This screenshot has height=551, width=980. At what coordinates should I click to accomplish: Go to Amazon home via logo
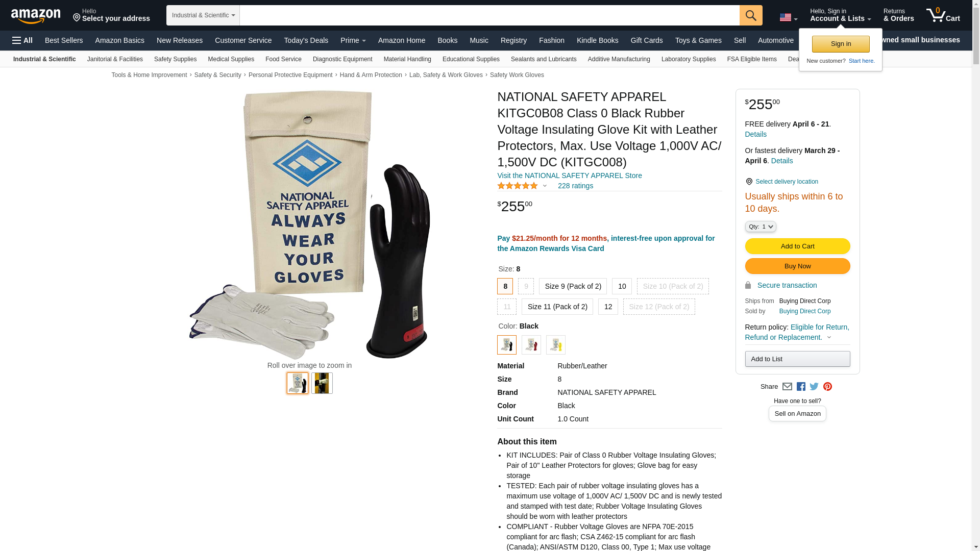[x=36, y=16]
